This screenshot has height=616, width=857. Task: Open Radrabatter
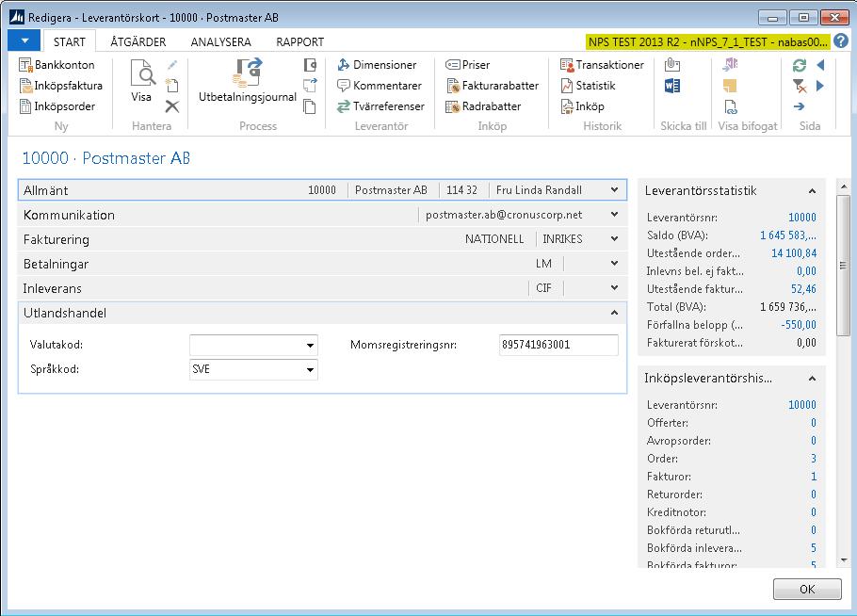[483, 106]
